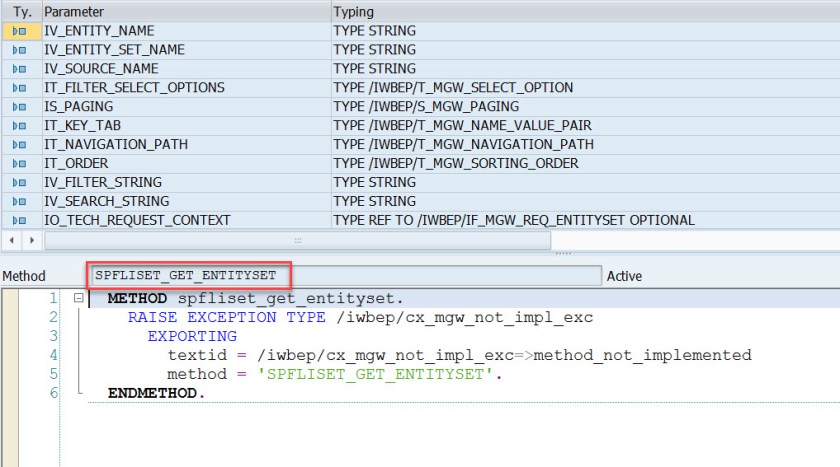This screenshot has width=840, height=467.
Task: Click the scroll right arrow of parameter table
Action: tap(32, 240)
